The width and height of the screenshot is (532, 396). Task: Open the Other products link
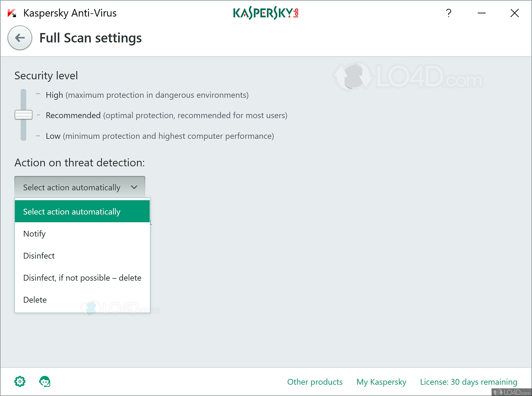tap(315, 382)
